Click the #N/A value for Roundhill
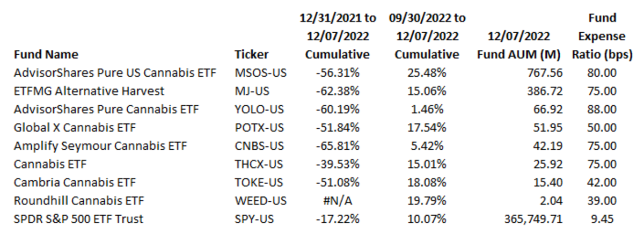Screen dimensions: 644x234 coord(338,201)
